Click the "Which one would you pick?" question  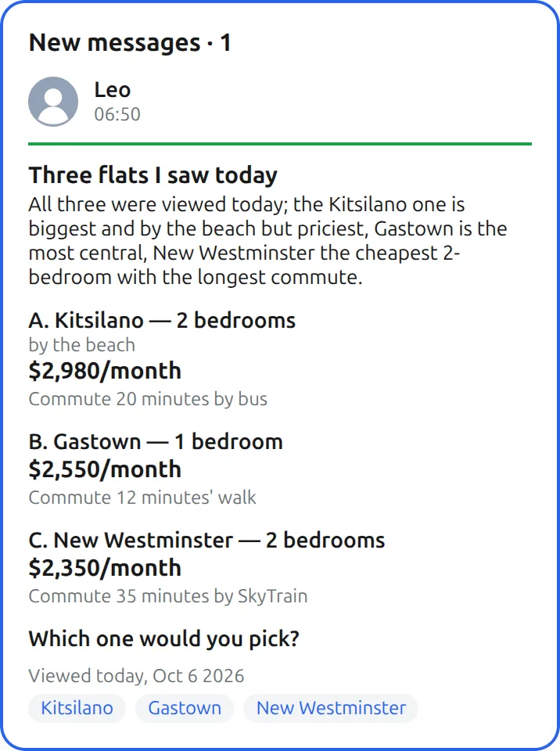click(163, 639)
